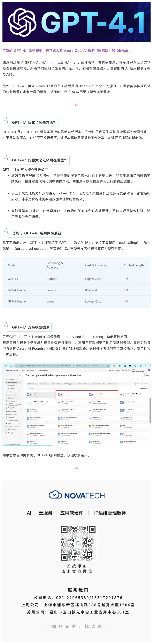Open Playgrounds in the sidebar
The height and width of the screenshot is (644, 154).
[10, 386]
